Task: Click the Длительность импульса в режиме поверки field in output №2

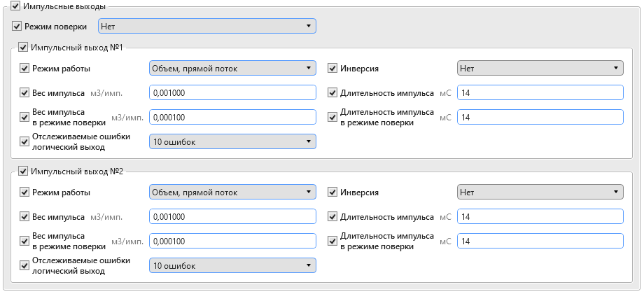Action: [x=540, y=241]
